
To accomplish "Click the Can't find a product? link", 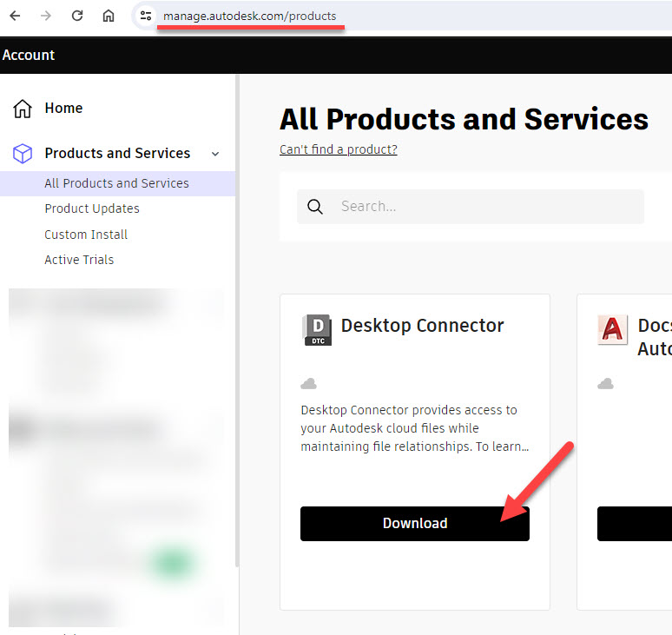I will 339,149.
